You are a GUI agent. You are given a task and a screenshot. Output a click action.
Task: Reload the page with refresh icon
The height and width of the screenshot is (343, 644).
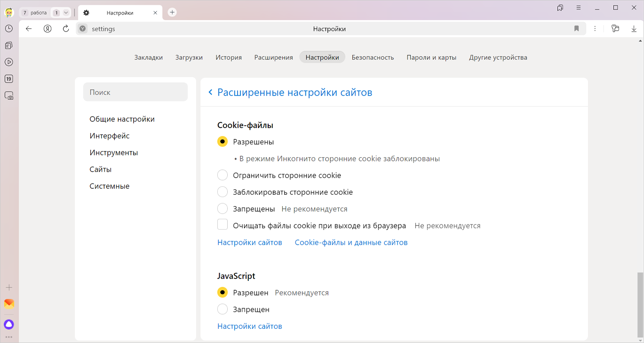click(x=66, y=29)
